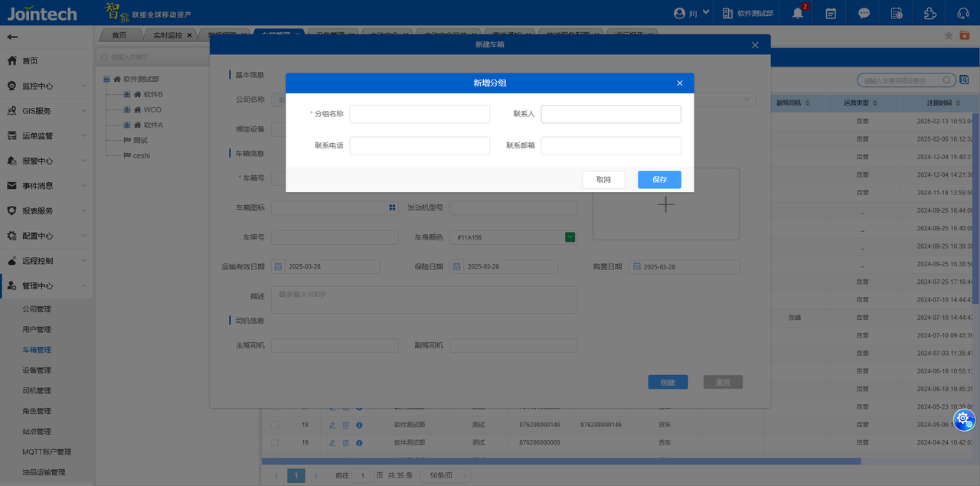Tick the checkbox for row 19

click(275, 443)
